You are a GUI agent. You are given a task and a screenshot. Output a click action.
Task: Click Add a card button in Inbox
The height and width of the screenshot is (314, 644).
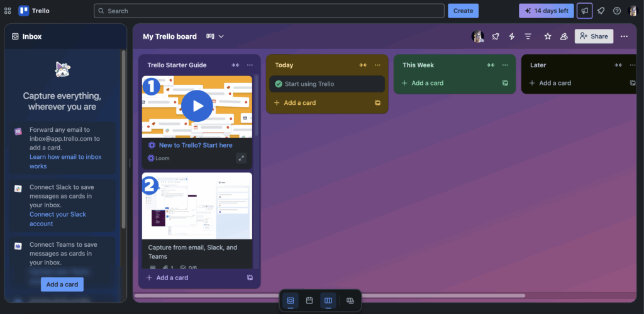tap(62, 284)
